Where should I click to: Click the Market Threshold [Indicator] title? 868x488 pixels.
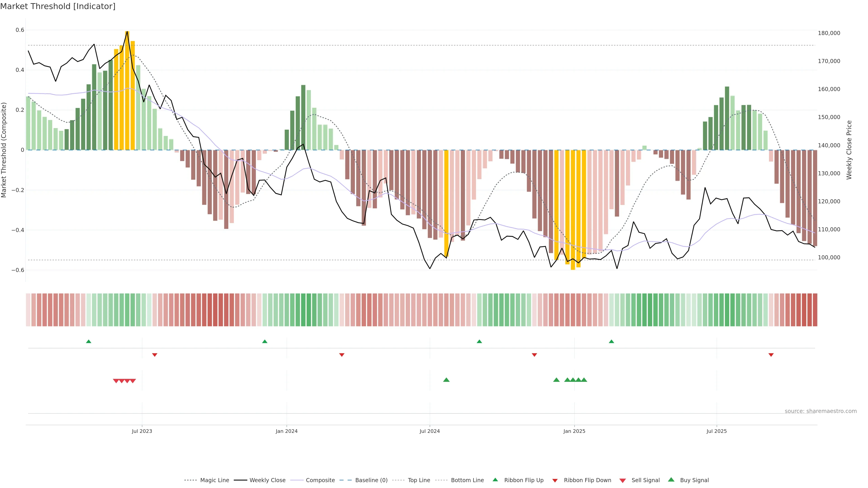pyautogui.click(x=58, y=6)
